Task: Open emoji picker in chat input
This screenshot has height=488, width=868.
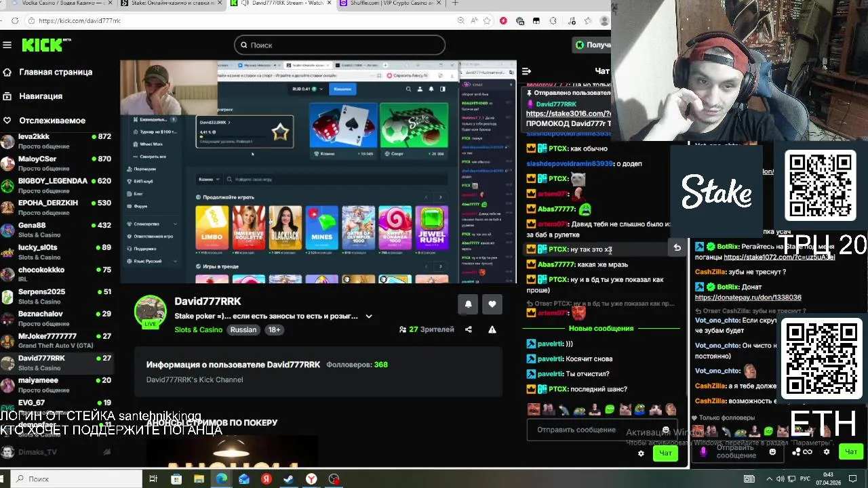Action: tap(665, 430)
